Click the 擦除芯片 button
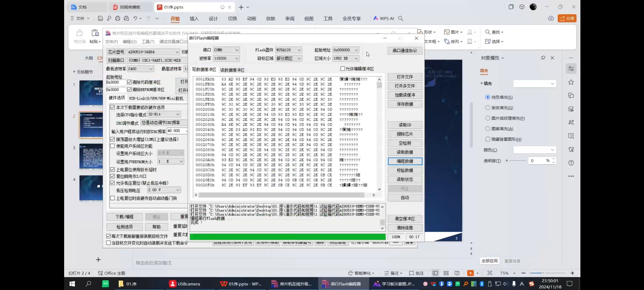This screenshot has width=644, height=290. pos(405,134)
